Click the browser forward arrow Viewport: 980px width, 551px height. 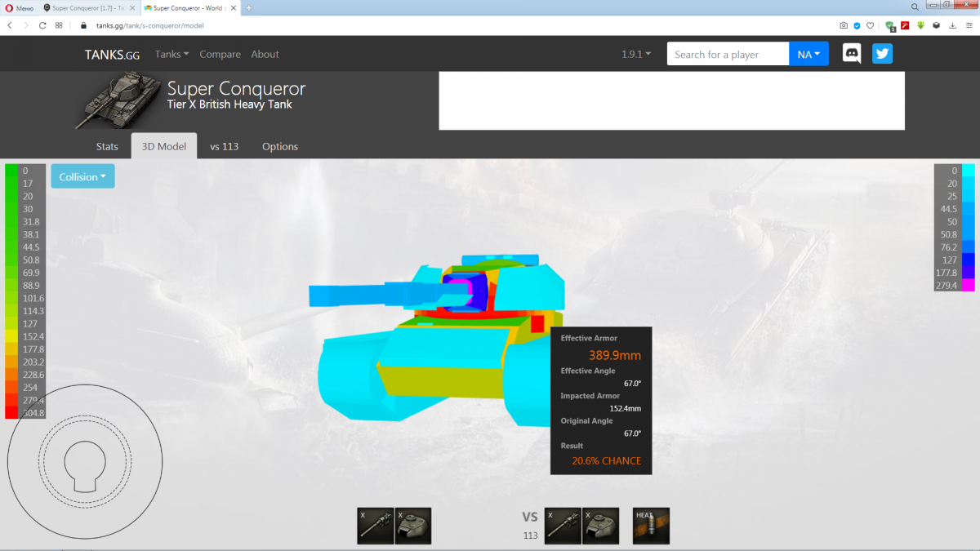click(x=26, y=25)
